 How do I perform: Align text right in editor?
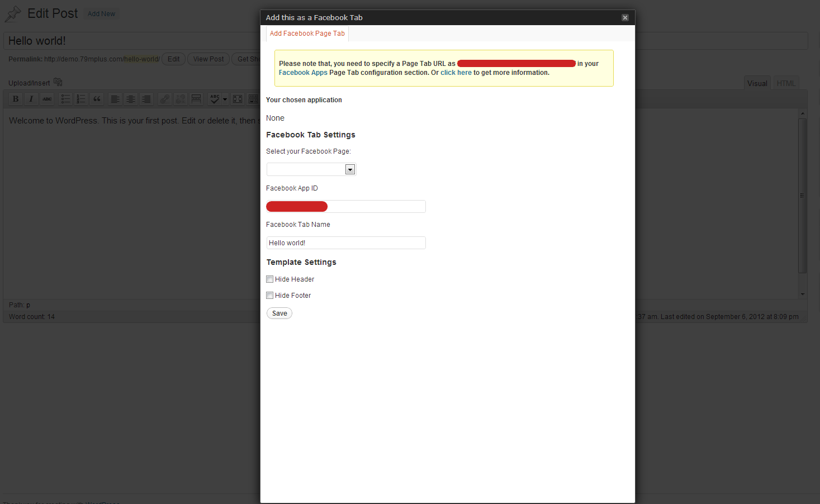point(146,99)
